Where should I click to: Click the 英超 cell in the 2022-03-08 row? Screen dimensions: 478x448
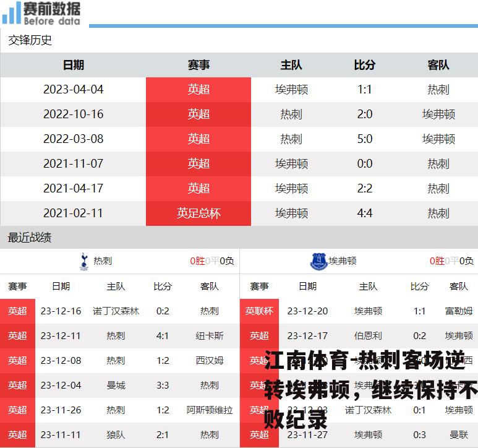point(198,139)
